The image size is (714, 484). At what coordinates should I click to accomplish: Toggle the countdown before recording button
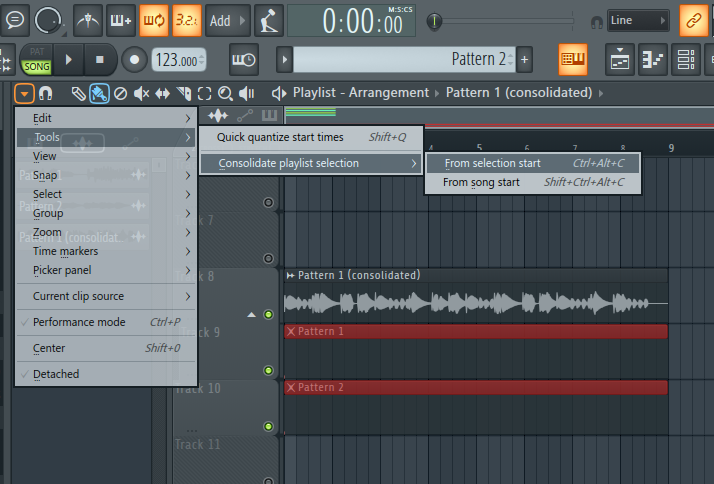187,20
